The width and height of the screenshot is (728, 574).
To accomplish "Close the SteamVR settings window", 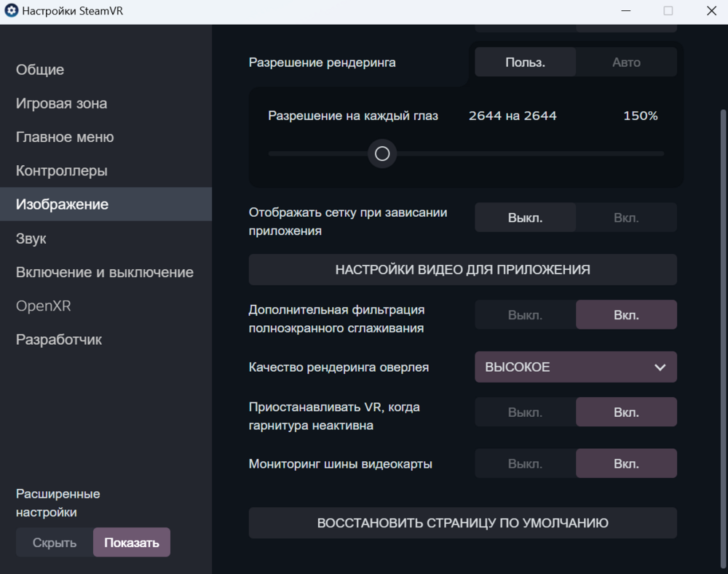I will coord(711,12).
